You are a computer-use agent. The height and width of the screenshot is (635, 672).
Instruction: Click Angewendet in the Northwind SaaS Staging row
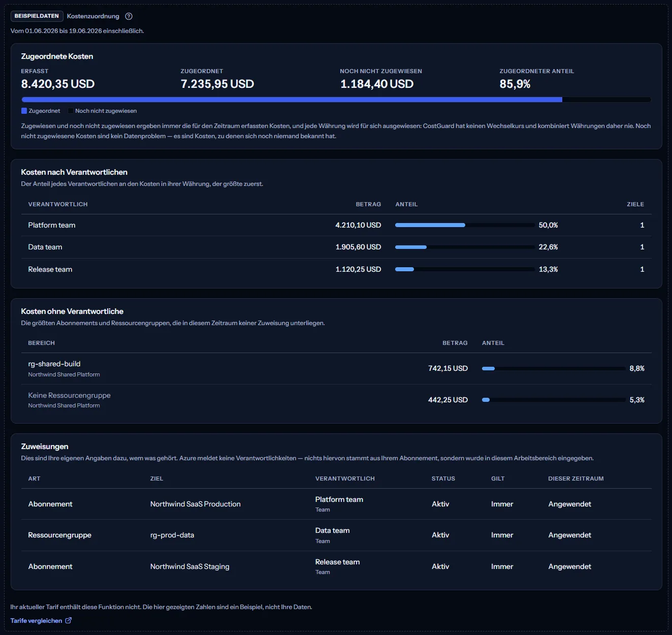coord(570,566)
